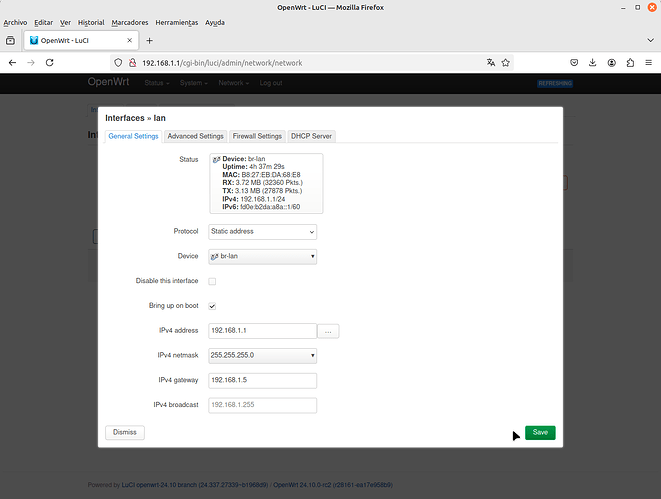The width and height of the screenshot is (661, 499).
Task: Open the Network navigation menu
Action: pos(234,83)
